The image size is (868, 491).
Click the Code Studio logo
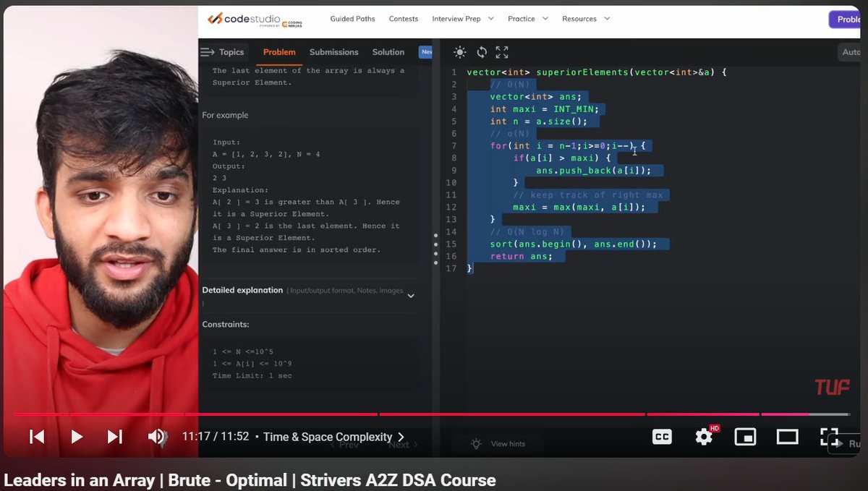click(x=255, y=20)
